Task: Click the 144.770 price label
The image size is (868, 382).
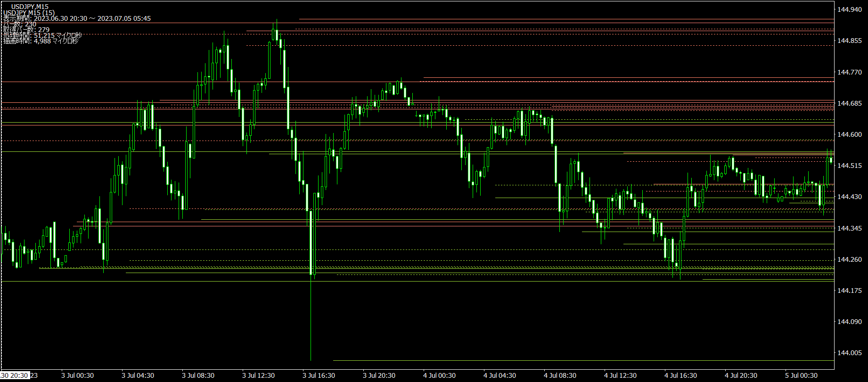Action: pos(850,72)
